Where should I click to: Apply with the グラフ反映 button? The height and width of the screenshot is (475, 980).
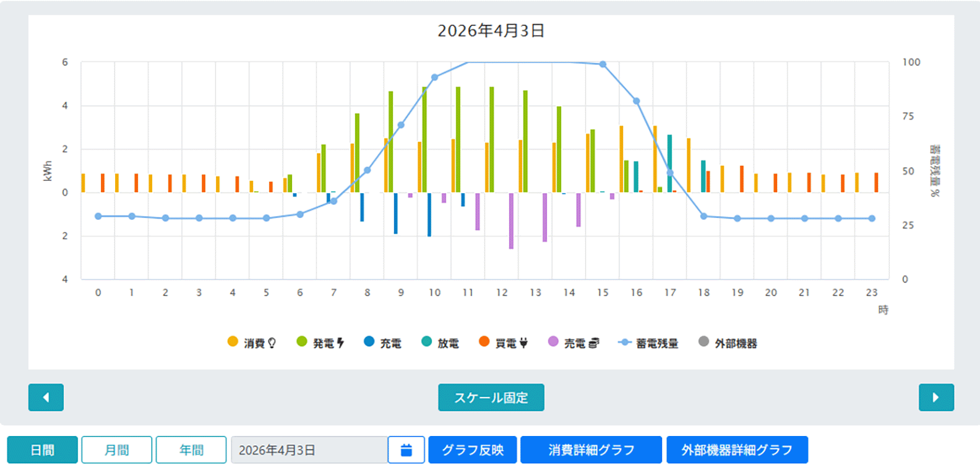pyautogui.click(x=473, y=450)
